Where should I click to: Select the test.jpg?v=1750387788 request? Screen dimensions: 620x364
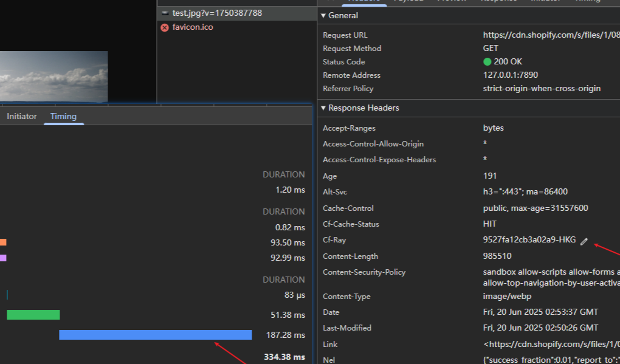(217, 13)
